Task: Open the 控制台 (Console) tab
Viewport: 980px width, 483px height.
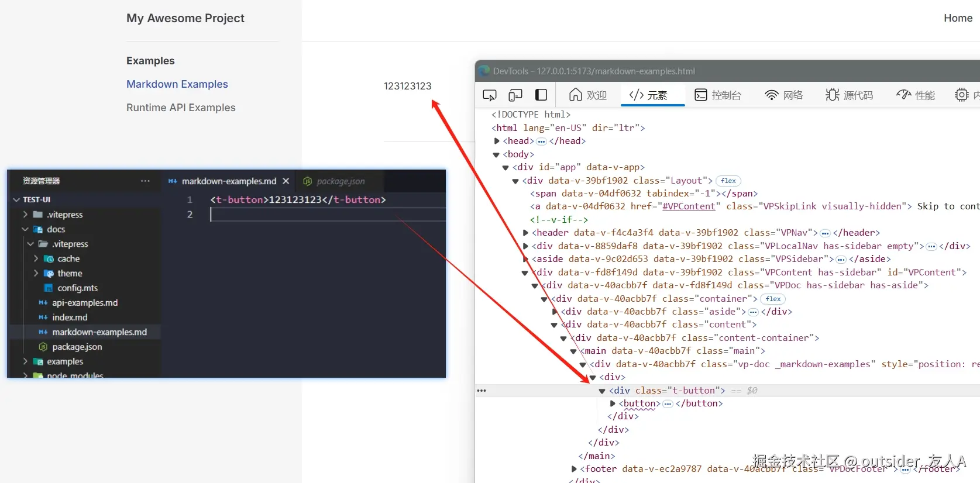Action: [718, 95]
